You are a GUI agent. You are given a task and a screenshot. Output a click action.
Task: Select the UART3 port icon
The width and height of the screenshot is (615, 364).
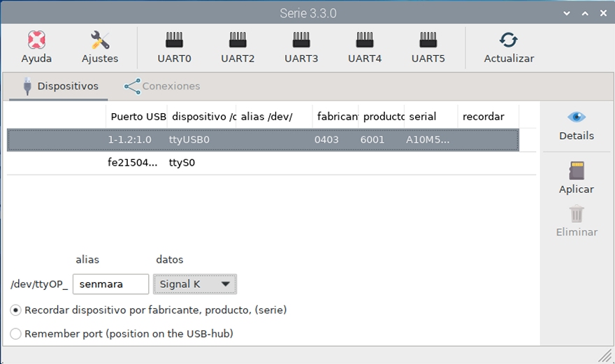point(301,40)
